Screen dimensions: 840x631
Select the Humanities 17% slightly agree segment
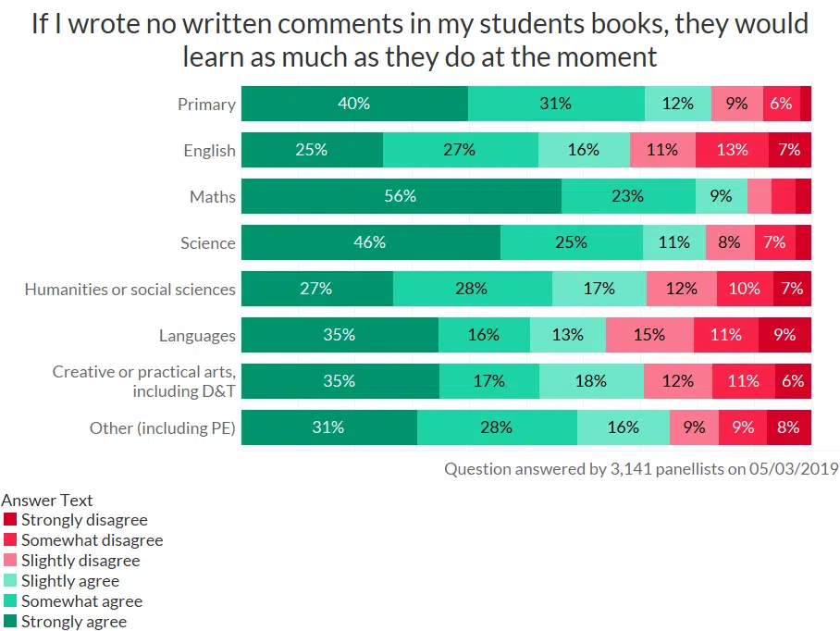pos(599,289)
